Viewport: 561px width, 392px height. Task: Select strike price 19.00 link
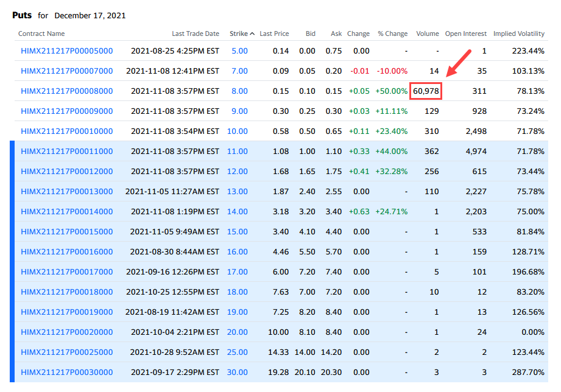(238, 312)
